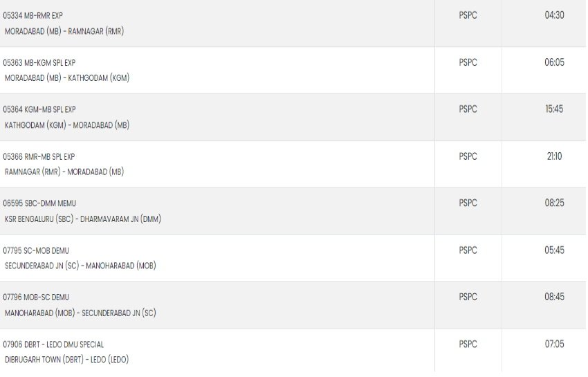Open route Kathgodam (KGM) - Moradabad (MB)

[67, 125]
